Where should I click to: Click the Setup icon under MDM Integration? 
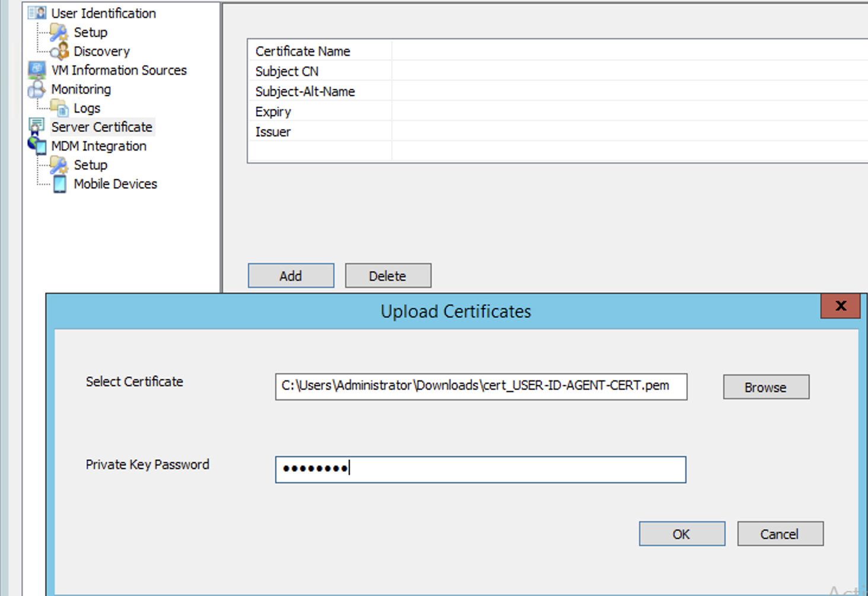tap(59, 165)
